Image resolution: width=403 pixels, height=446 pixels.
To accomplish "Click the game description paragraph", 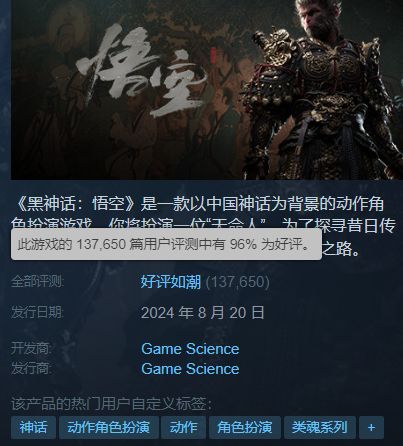I will [203, 226].
